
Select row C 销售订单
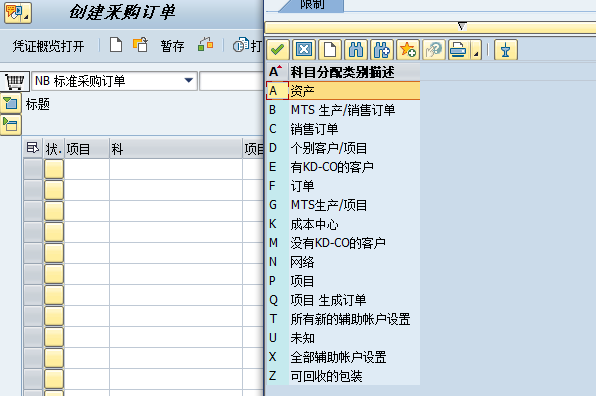(343, 129)
